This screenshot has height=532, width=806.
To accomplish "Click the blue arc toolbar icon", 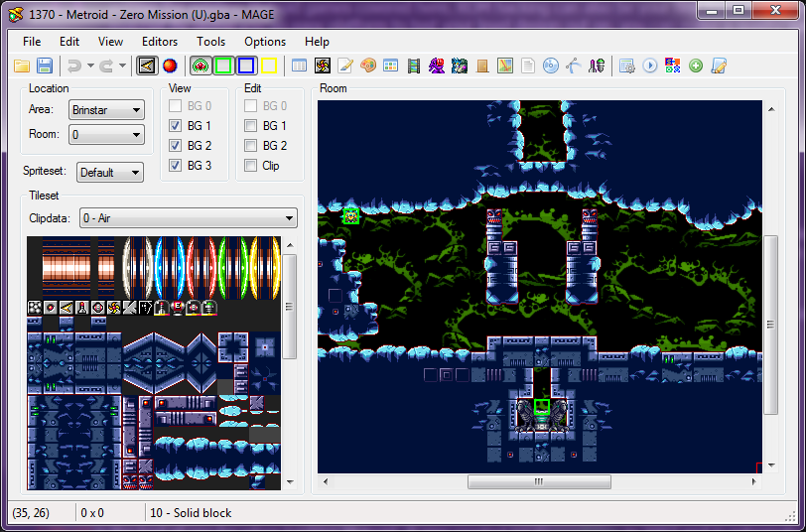I will point(573,66).
